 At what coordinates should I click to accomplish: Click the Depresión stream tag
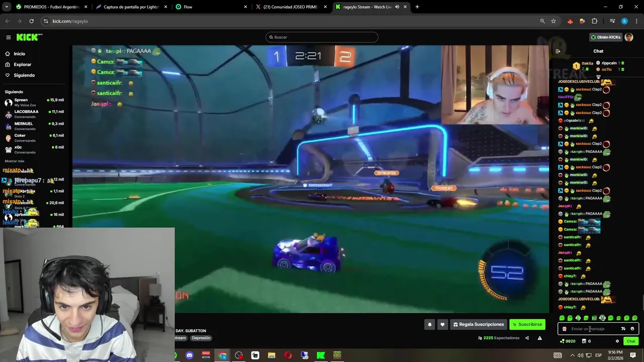tap(201, 338)
